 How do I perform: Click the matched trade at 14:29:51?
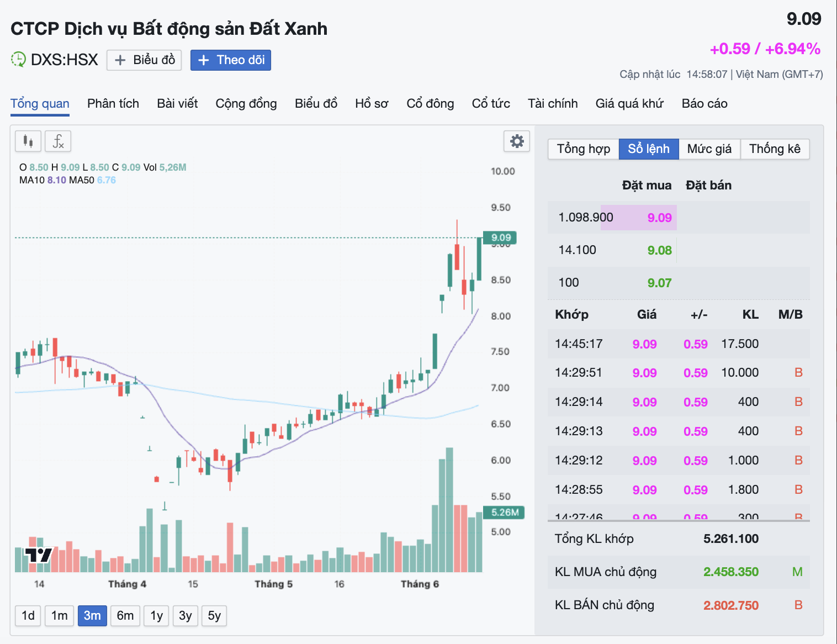679,373
